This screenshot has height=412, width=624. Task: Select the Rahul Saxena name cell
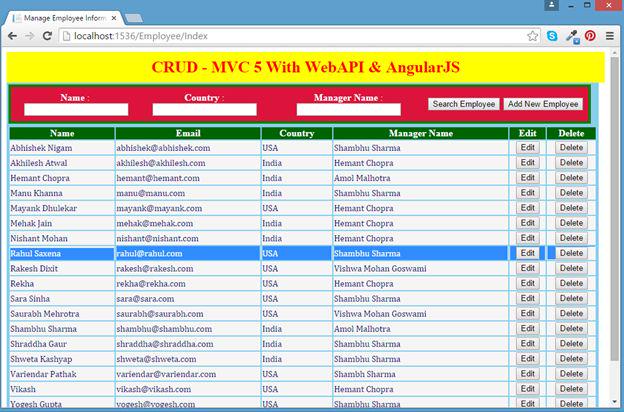click(62, 254)
